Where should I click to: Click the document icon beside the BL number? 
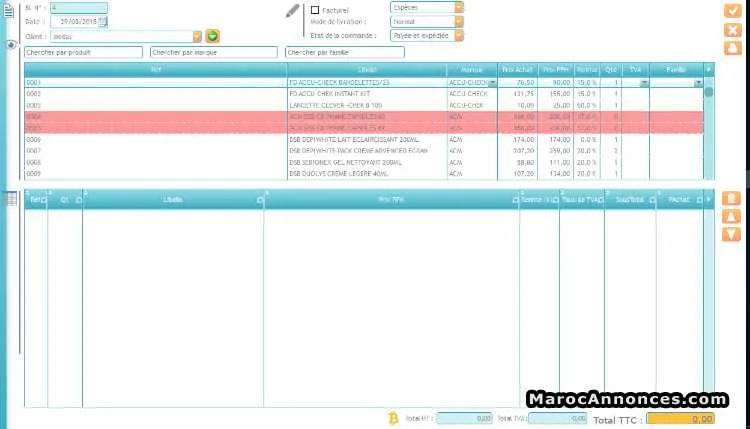click(9, 10)
